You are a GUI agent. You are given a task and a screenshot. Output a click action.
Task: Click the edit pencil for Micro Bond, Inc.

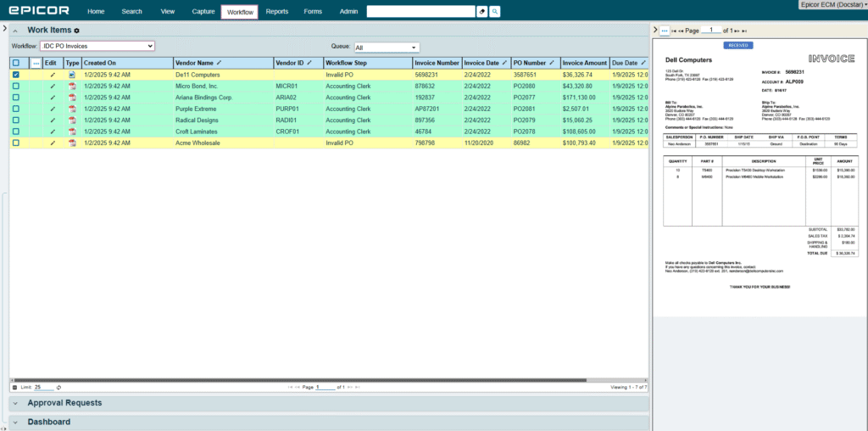coord(52,87)
